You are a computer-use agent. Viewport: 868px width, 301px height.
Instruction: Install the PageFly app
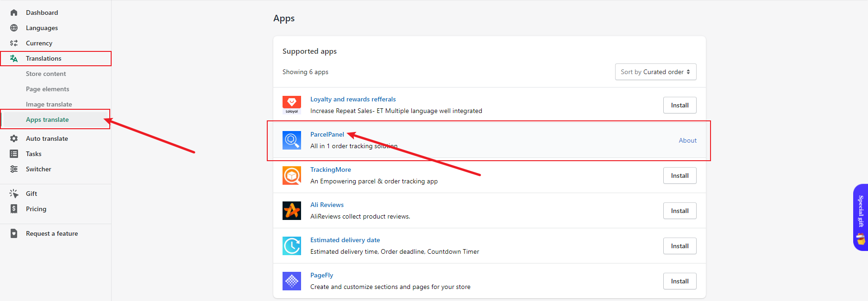coord(679,281)
